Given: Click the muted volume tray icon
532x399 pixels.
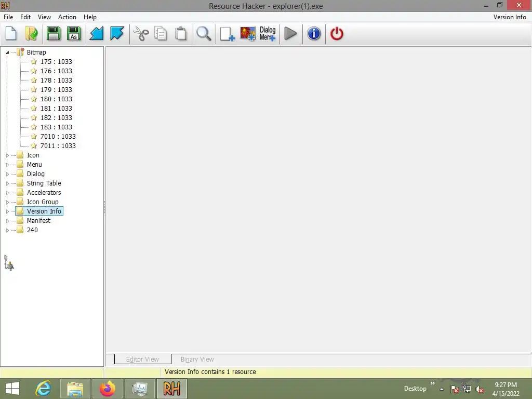Looking at the screenshot, I should click(x=480, y=389).
